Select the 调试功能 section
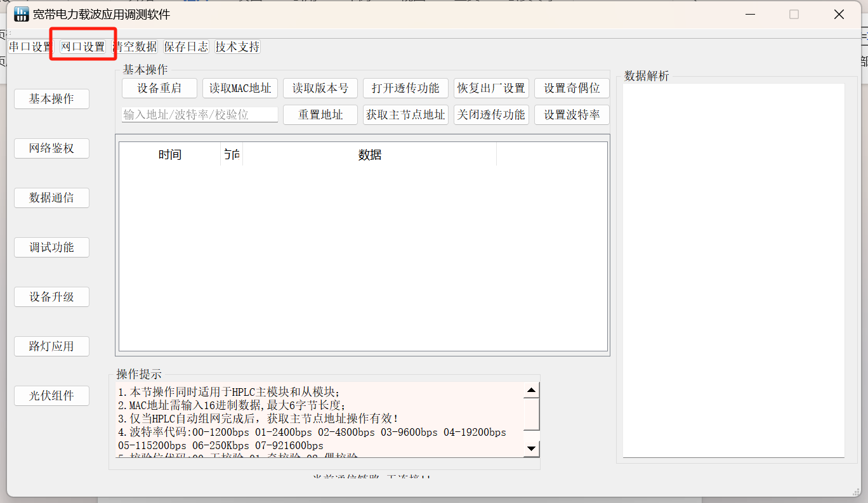Viewport: 868px width, 503px height. (51, 247)
